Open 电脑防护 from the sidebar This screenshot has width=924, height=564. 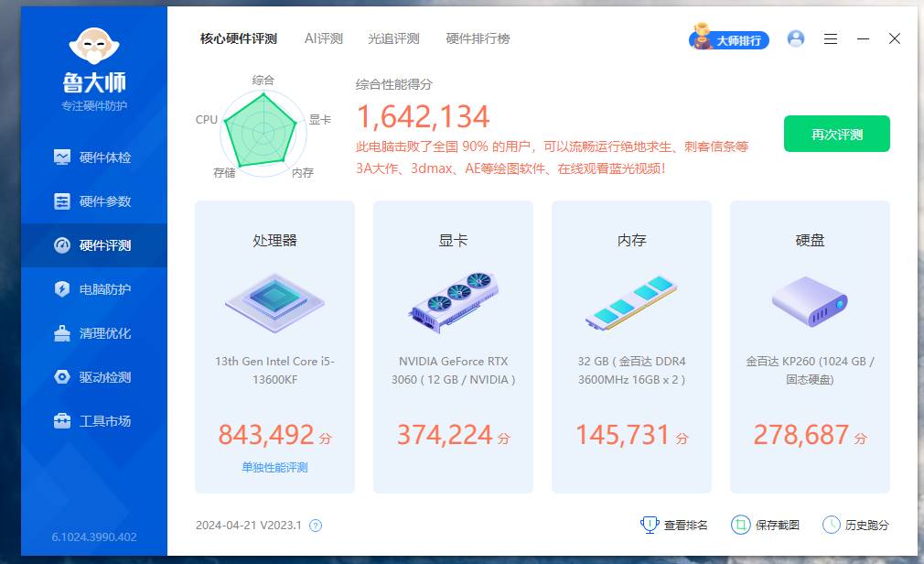pos(94,289)
